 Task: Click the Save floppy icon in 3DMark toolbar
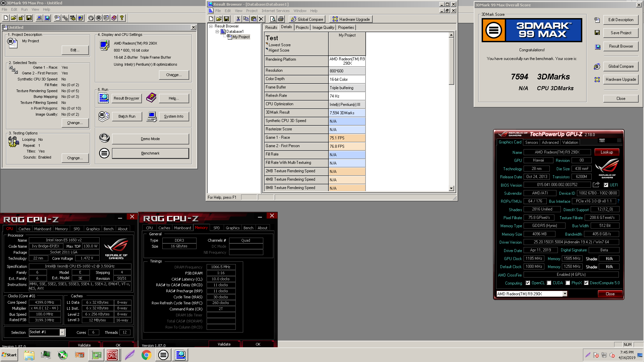[x=29, y=18]
